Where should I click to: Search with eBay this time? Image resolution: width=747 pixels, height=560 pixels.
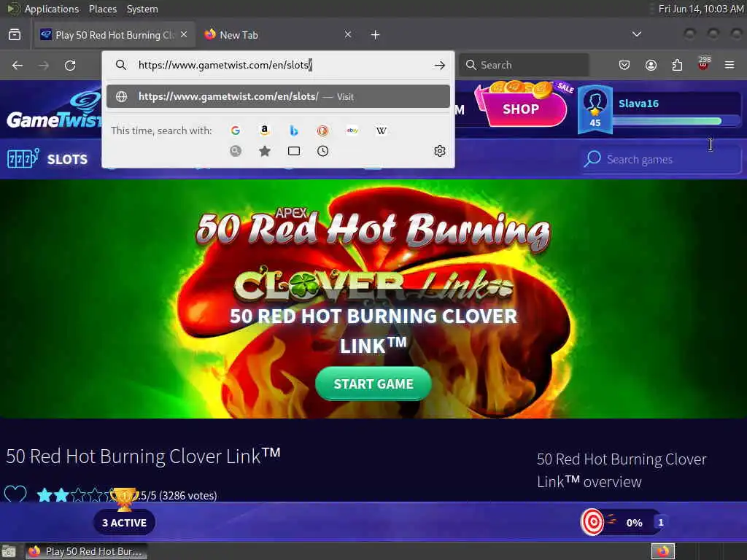click(352, 131)
